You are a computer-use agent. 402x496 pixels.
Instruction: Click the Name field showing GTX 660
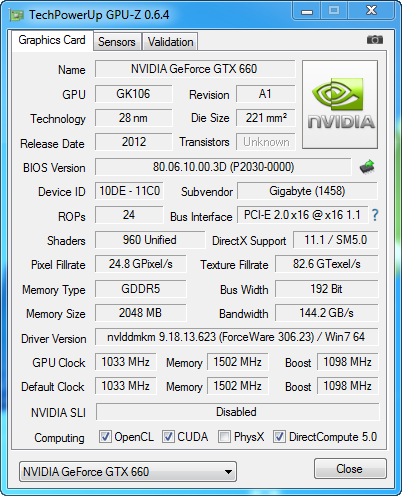pyautogui.click(x=195, y=69)
